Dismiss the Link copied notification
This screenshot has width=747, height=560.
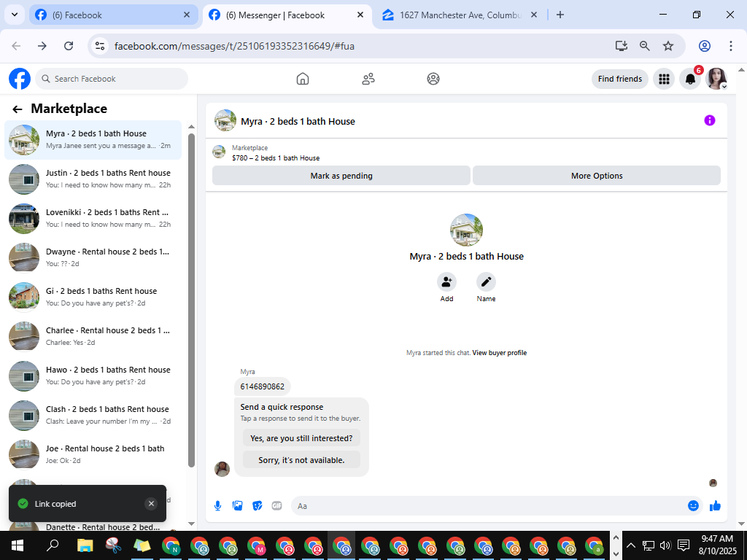pyautogui.click(x=151, y=503)
